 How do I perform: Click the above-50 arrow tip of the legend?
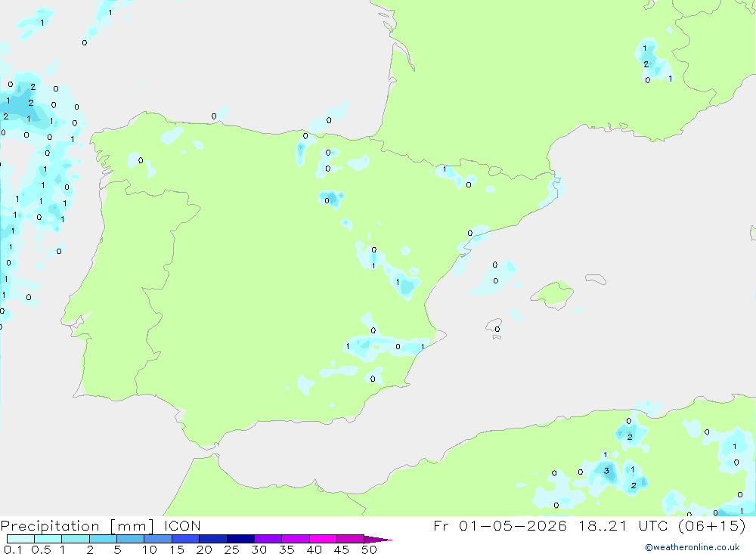378,539
